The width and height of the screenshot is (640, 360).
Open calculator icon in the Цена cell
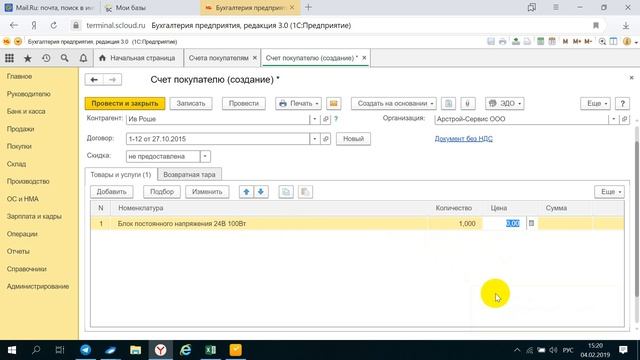531,223
